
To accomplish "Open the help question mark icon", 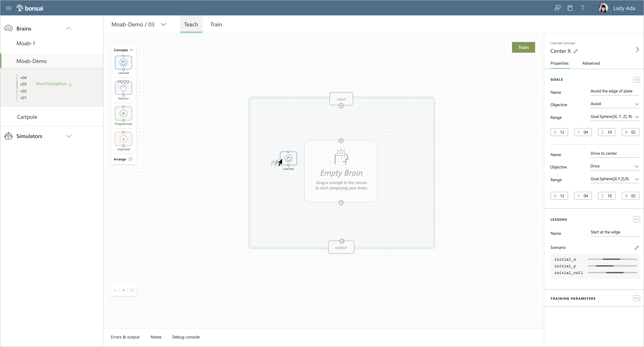I will [x=583, y=8].
